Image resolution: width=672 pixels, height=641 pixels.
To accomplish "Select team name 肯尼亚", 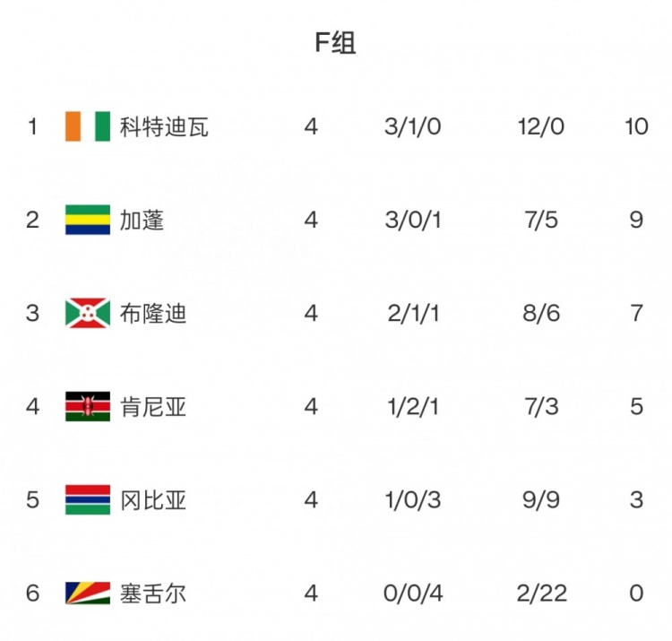I will [x=152, y=406].
